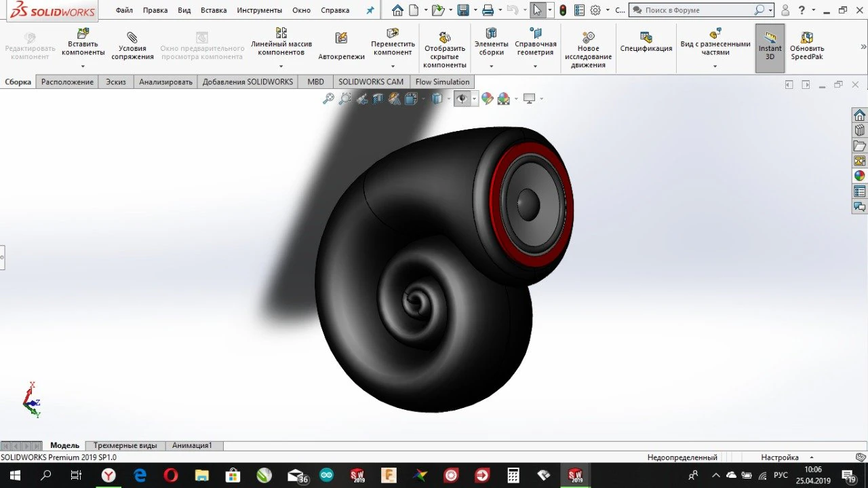Toggle Instant 3D on the ribbon

tap(770, 48)
